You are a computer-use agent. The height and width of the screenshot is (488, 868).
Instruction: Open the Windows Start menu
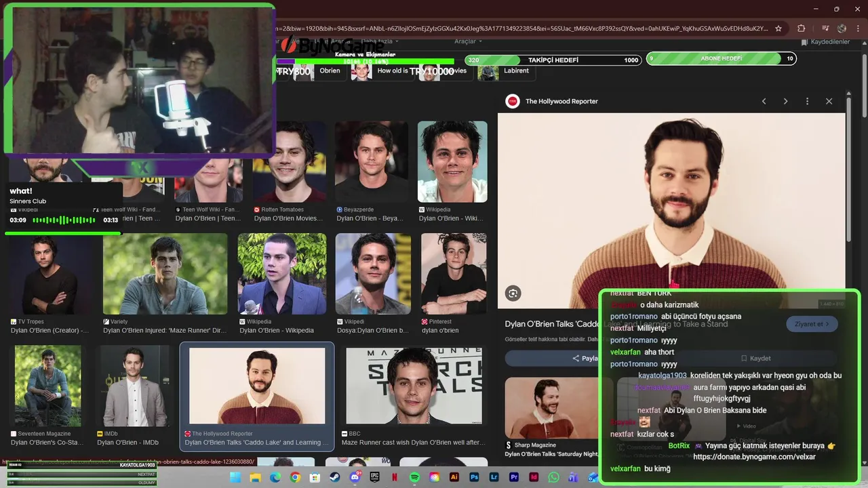[235, 477]
